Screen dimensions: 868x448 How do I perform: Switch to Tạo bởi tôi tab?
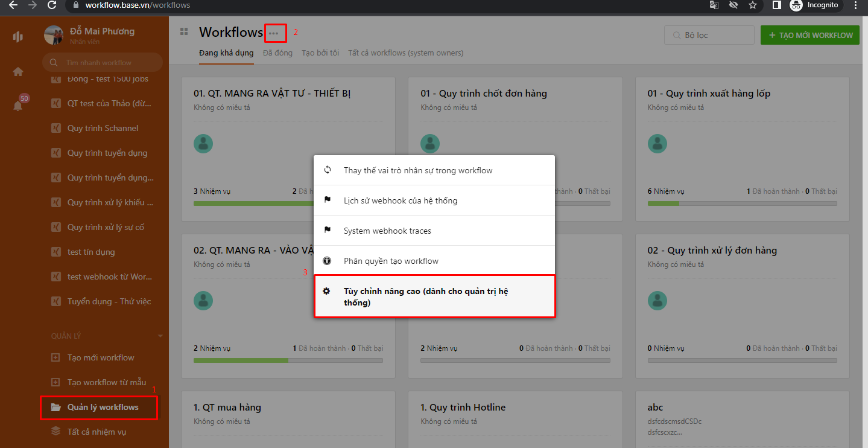[320, 53]
